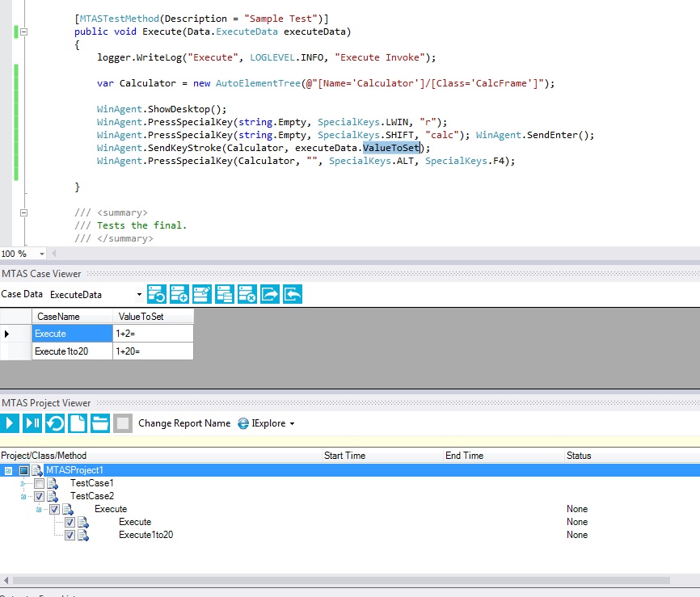Select the TestCase2 tree item
Screen dimensions: 700x597
point(92,496)
